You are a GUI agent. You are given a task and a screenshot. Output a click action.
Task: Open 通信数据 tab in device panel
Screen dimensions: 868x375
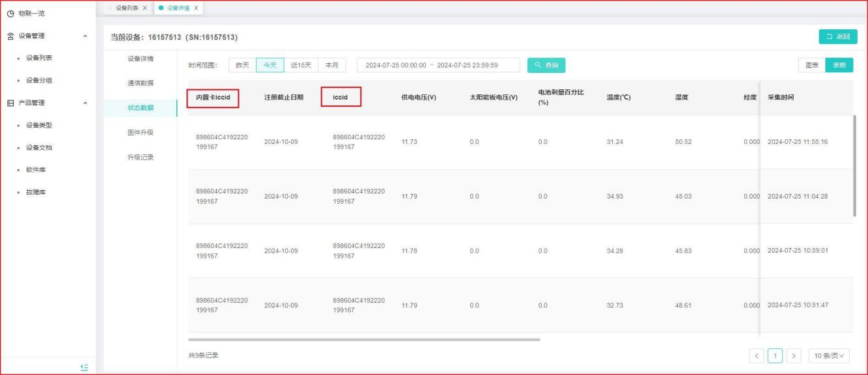tap(140, 83)
